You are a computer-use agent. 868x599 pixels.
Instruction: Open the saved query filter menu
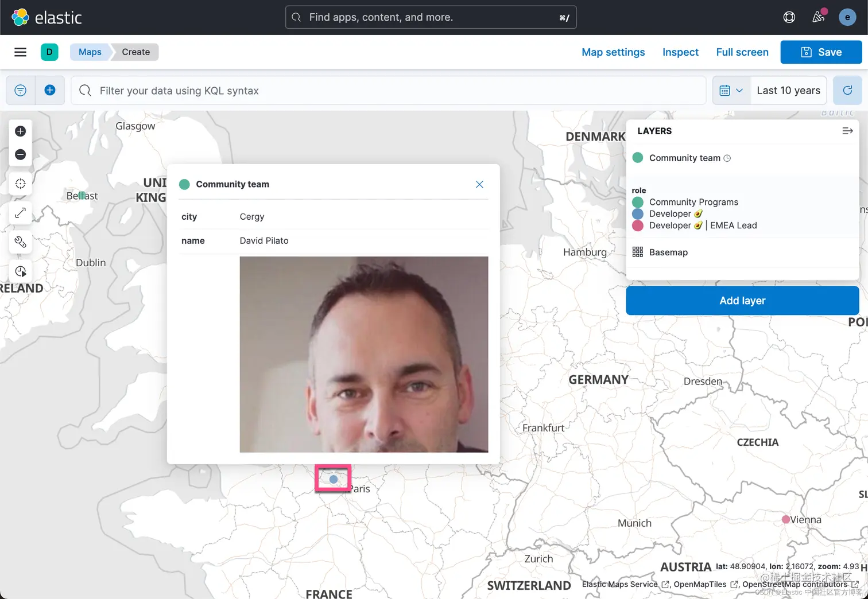(21, 91)
